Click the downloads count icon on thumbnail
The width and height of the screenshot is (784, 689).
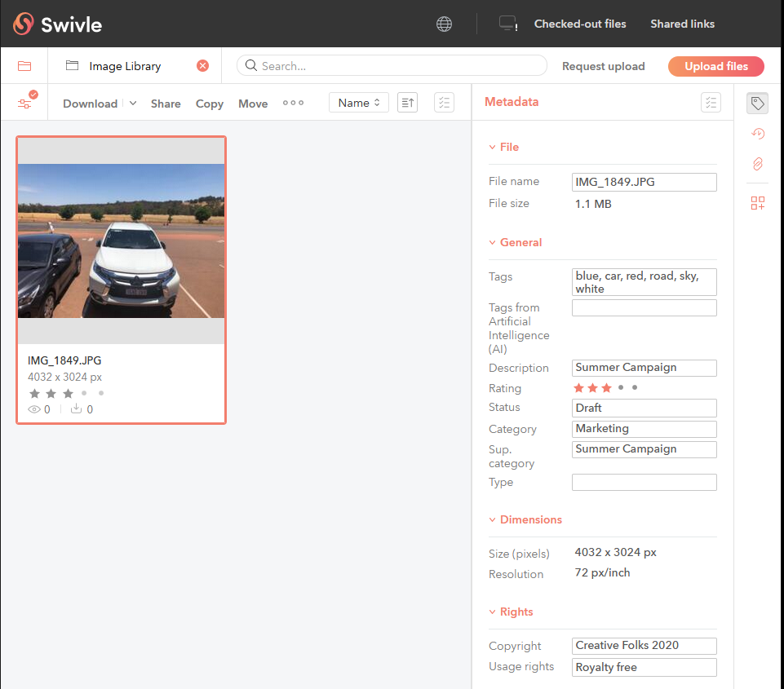76,409
